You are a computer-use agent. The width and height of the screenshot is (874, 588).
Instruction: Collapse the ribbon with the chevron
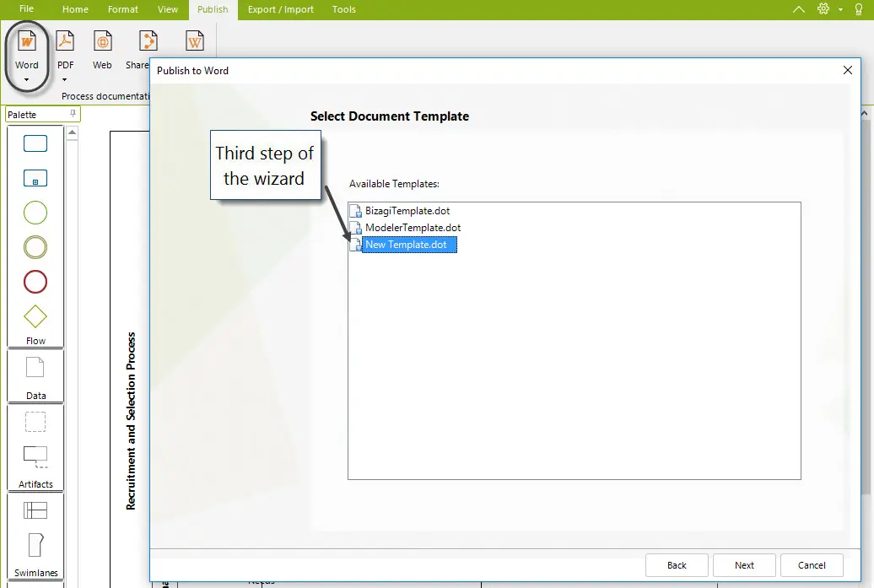tap(799, 9)
